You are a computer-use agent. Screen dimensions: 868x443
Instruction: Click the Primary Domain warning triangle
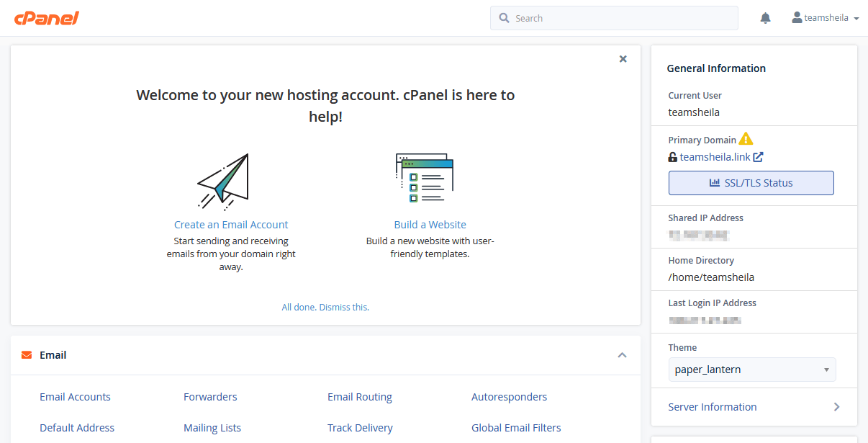746,139
